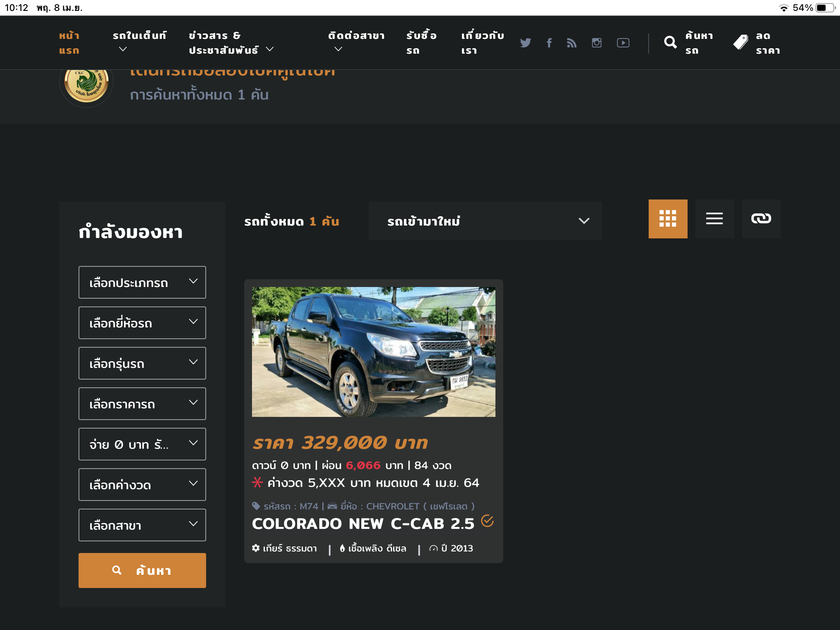Click the checkmark badge beside Colorado title
840x630 pixels.
click(x=487, y=521)
